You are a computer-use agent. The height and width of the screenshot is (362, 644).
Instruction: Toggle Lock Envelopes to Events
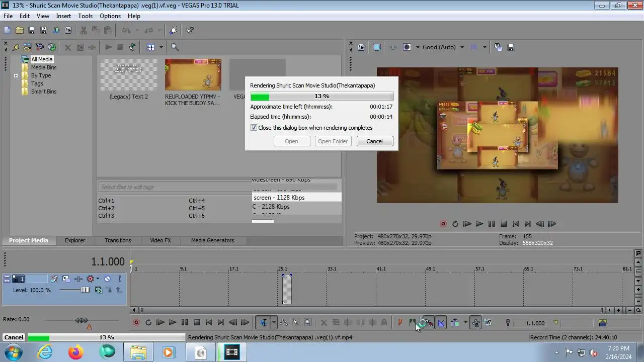(475, 323)
